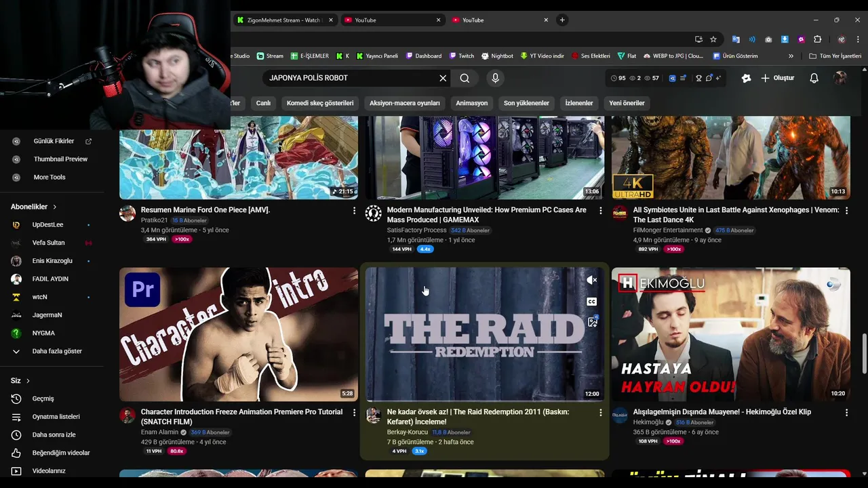This screenshot has width=868, height=488.
Task: Expand the Abonelikler section chevron
Action: pos(54,207)
